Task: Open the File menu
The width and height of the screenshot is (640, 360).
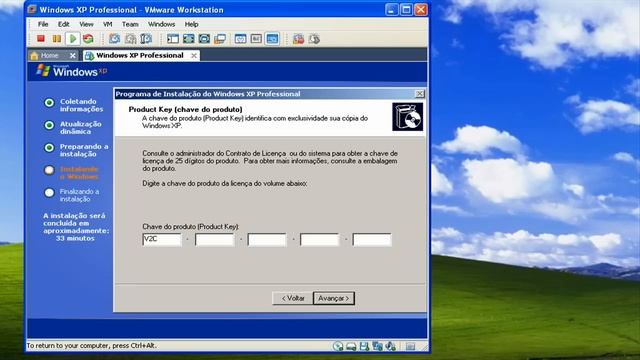Action: (x=43, y=24)
